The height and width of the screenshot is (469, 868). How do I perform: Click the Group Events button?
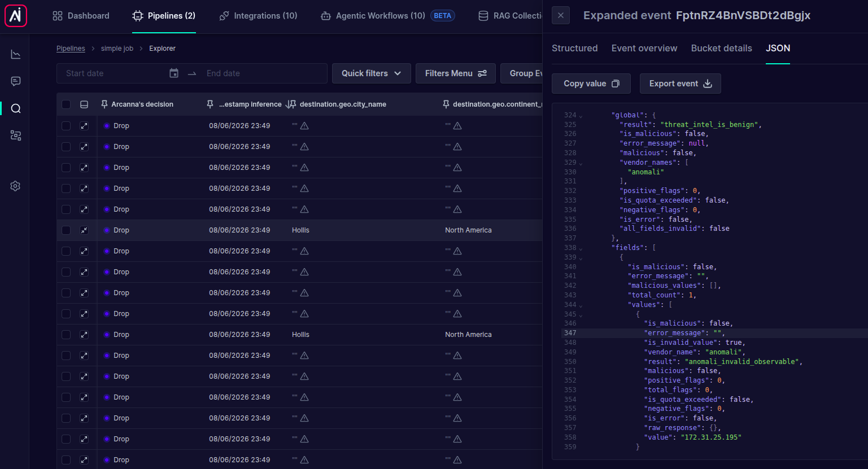tap(522, 73)
